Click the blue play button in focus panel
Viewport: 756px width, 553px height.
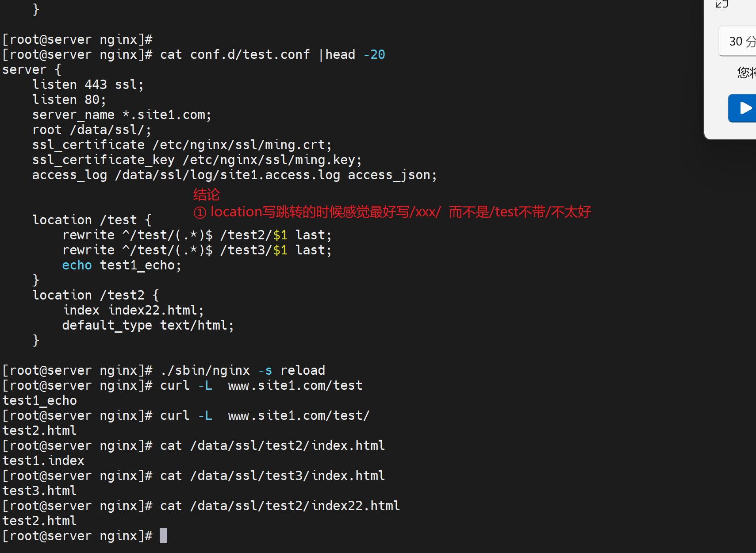point(744,108)
